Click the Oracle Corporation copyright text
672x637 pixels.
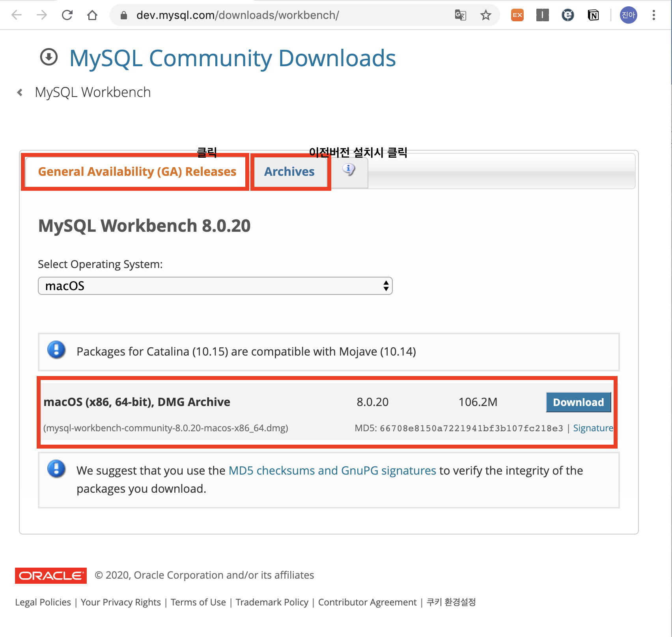[204, 576]
